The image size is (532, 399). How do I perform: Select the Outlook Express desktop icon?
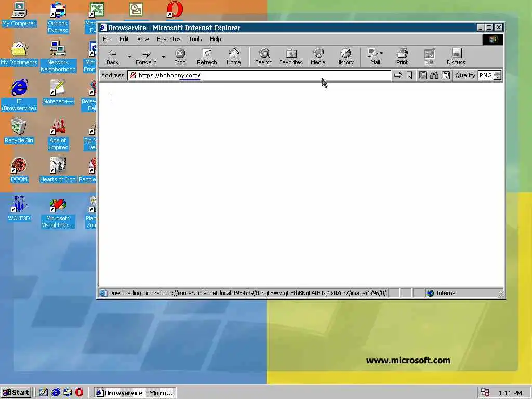click(x=58, y=17)
